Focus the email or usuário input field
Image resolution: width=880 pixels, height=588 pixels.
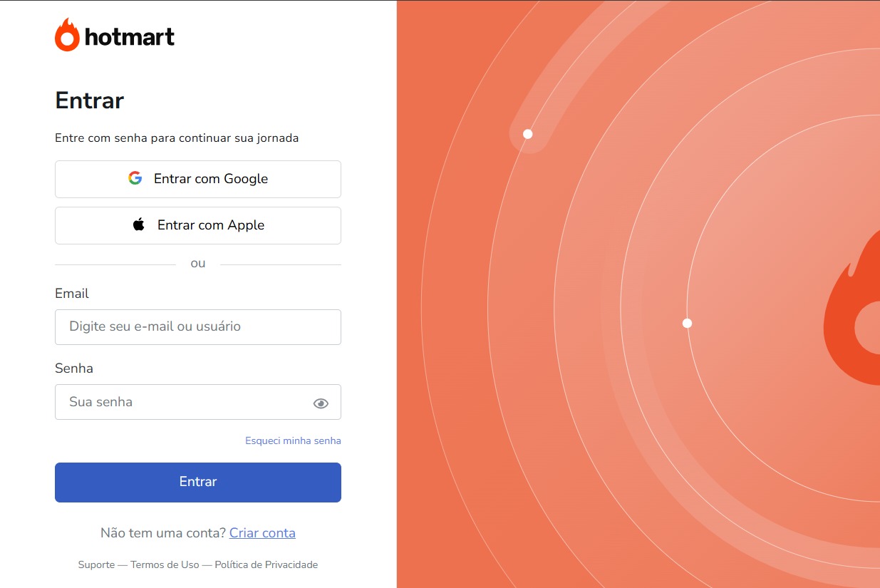pos(198,327)
